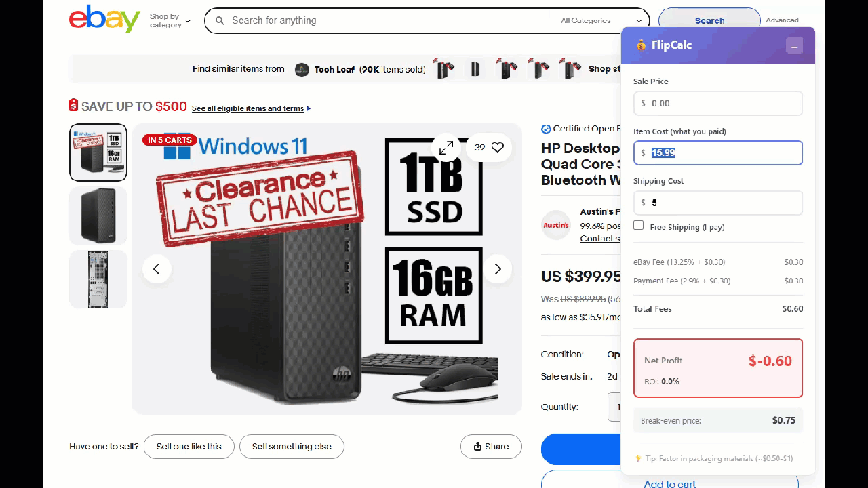
Task: Click the Austin's seller logo
Action: tap(556, 225)
